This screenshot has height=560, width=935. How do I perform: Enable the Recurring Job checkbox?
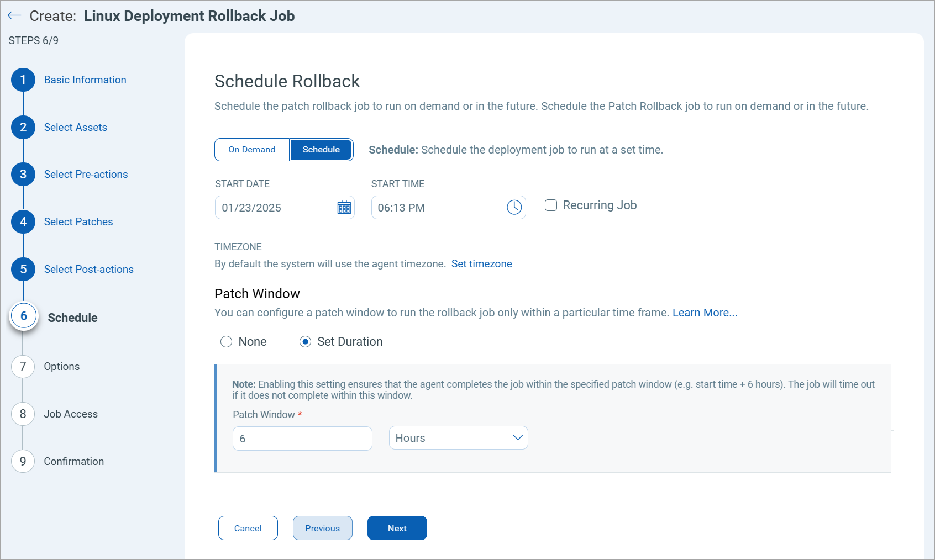(550, 205)
